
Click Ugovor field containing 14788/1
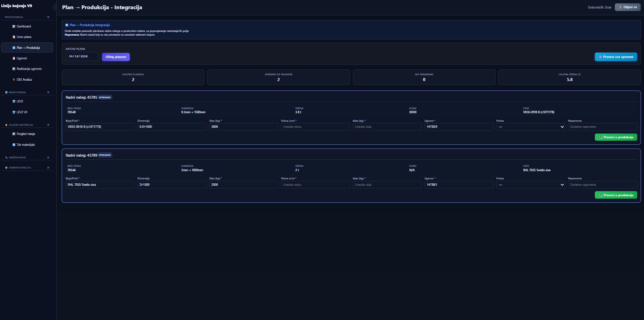pyautogui.click(x=459, y=185)
